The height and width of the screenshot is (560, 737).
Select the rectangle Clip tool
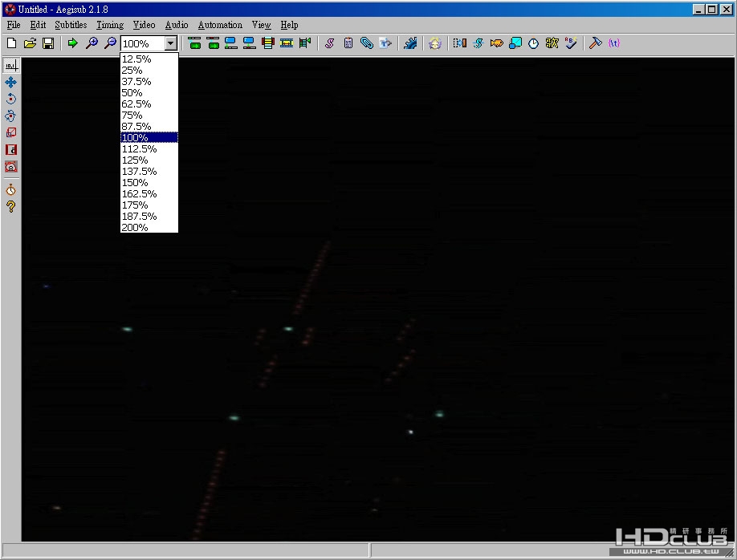tap(11, 150)
